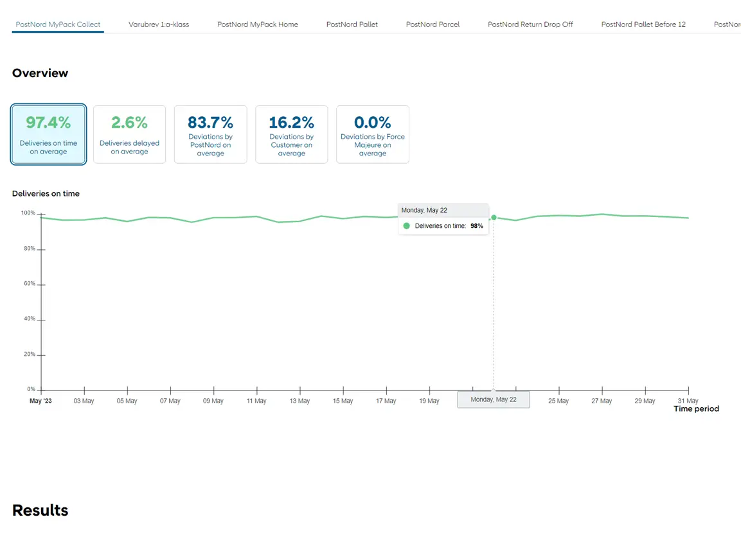Click the Deliveries on time chart title
Screen dimensions: 741x560
[46, 193]
